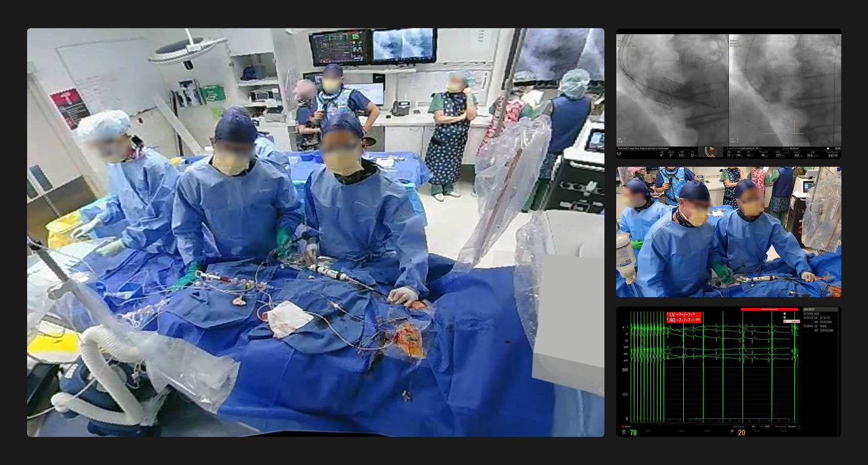Select the AO 112/41 (66) reading
This screenshot has height=465, width=868.
pyautogui.click(x=824, y=330)
